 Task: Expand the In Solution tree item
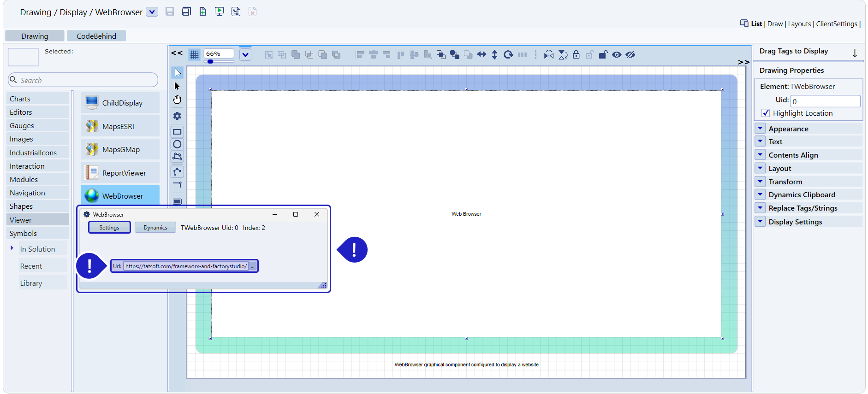12,248
